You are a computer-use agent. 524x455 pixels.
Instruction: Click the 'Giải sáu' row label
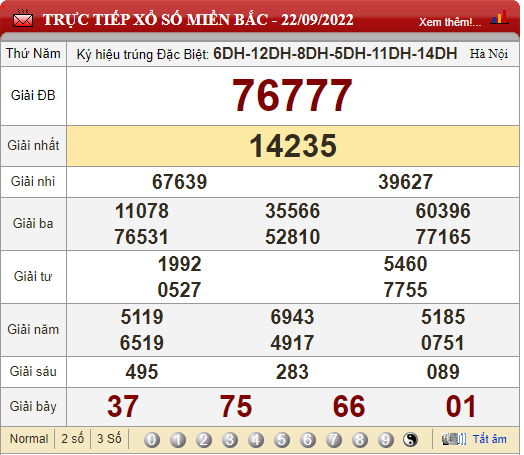[33, 371]
